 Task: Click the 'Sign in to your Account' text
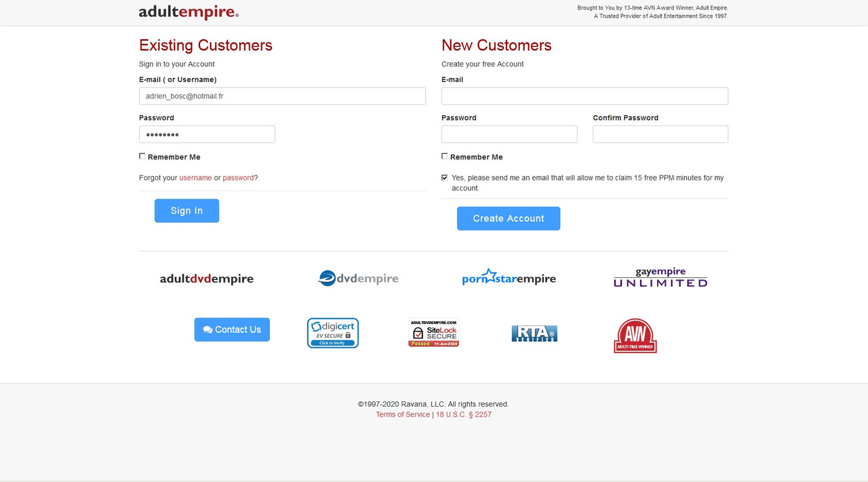point(176,64)
